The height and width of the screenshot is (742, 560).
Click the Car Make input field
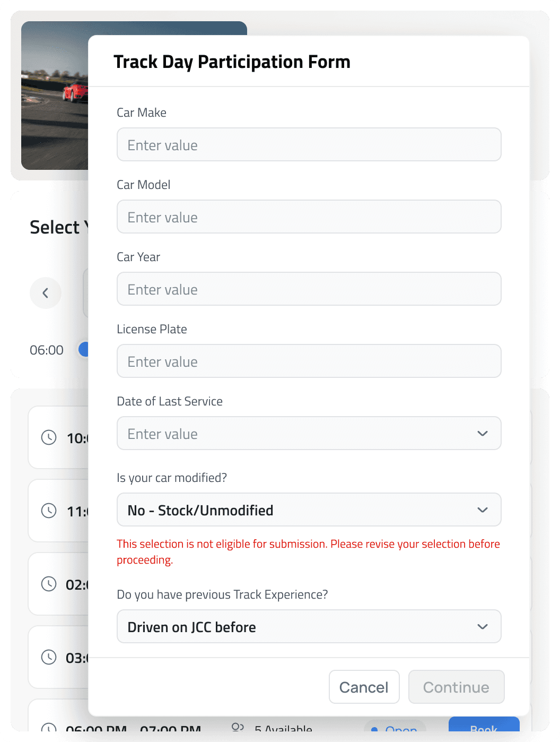point(309,144)
